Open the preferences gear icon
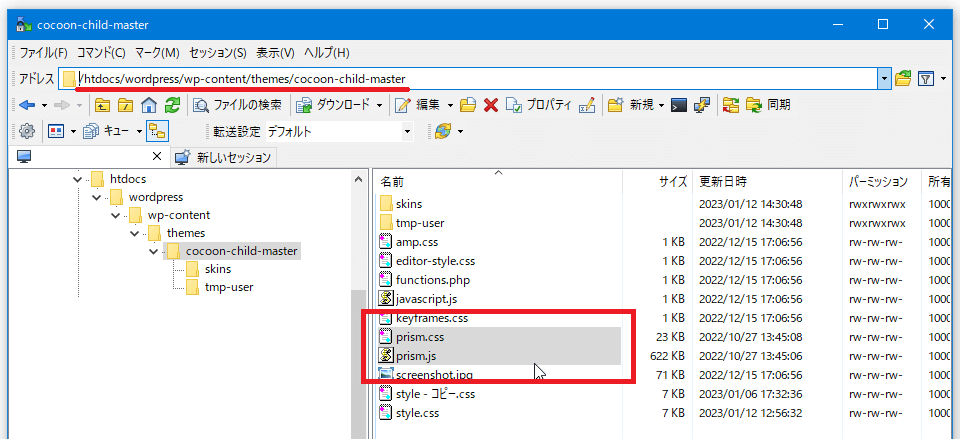 (27, 131)
